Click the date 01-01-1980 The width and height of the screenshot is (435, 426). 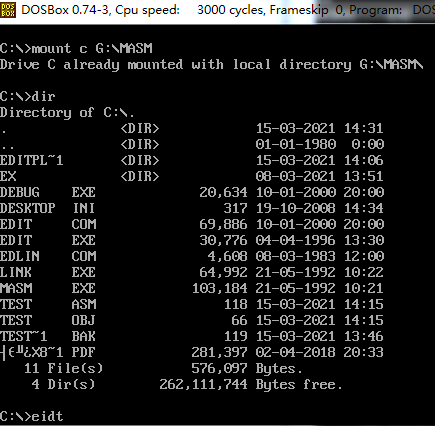click(x=296, y=144)
